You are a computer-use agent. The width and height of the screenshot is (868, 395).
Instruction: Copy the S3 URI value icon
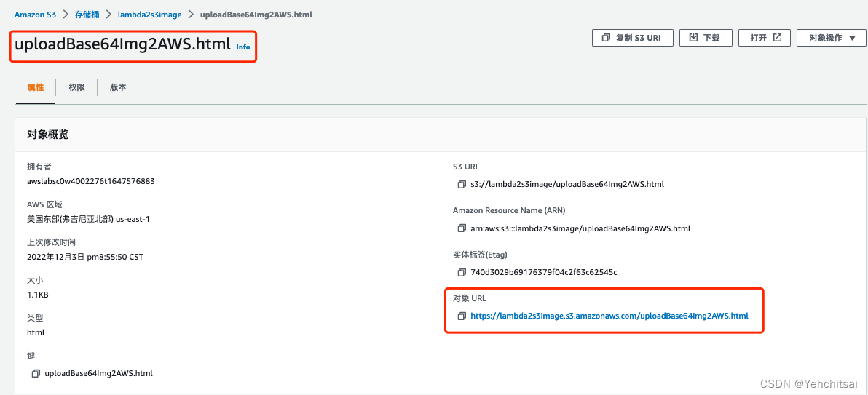462,184
